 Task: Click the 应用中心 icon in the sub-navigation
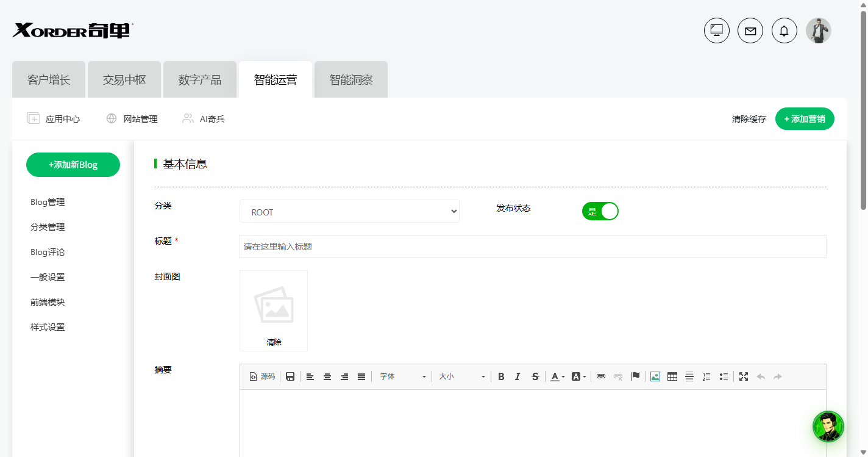click(x=34, y=118)
